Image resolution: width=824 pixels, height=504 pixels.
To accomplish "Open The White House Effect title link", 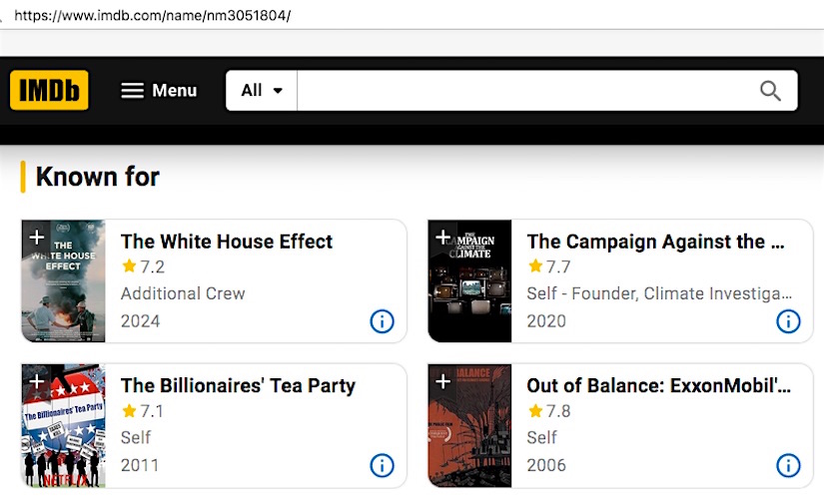I will click(227, 242).
